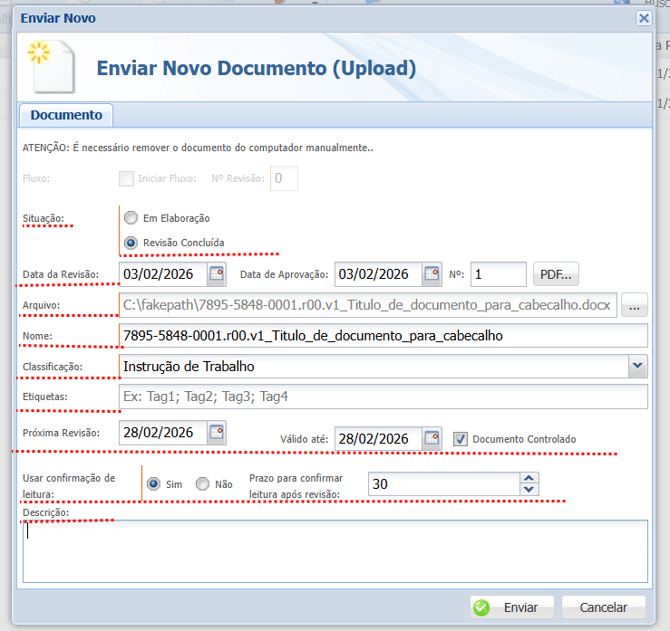The image size is (670, 631).
Task: Select the Em Elaboração radio option
Action: (130, 218)
